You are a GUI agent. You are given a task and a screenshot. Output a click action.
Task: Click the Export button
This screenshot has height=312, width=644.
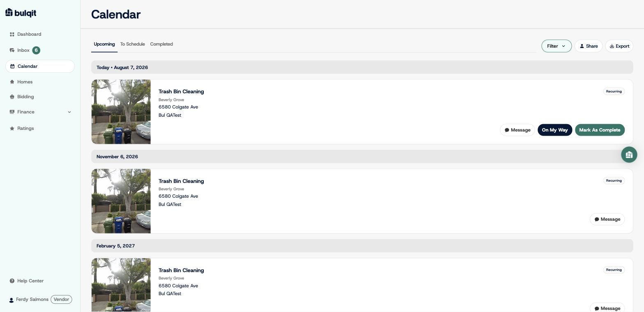coord(619,46)
